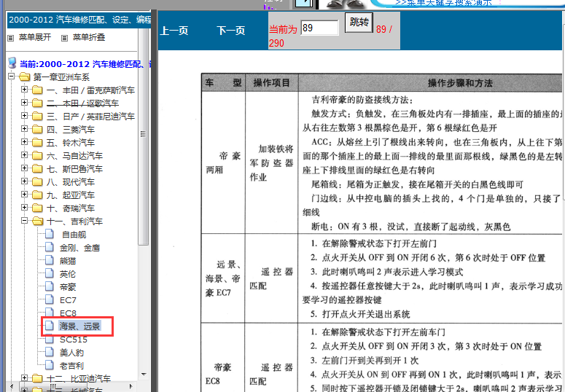
Task: Click the tree panel horizontal scroll-right arrow
Action: click(x=130, y=387)
